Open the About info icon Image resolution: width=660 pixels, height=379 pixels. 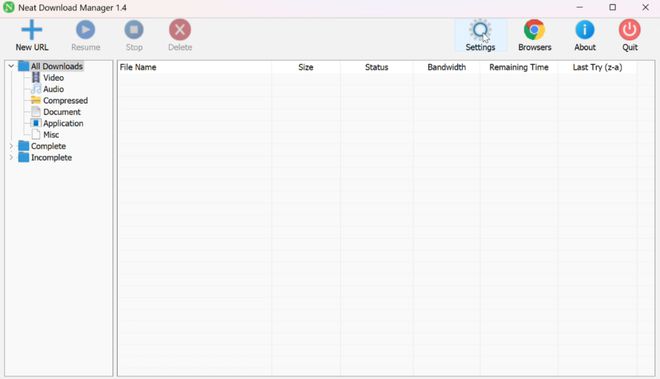tap(585, 30)
